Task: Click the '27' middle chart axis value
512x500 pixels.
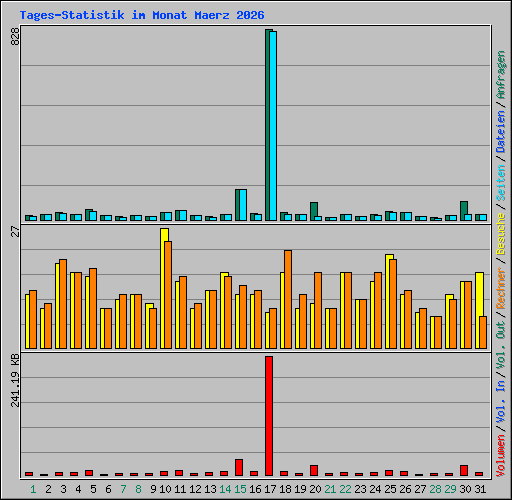Action: [x=15, y=231]
